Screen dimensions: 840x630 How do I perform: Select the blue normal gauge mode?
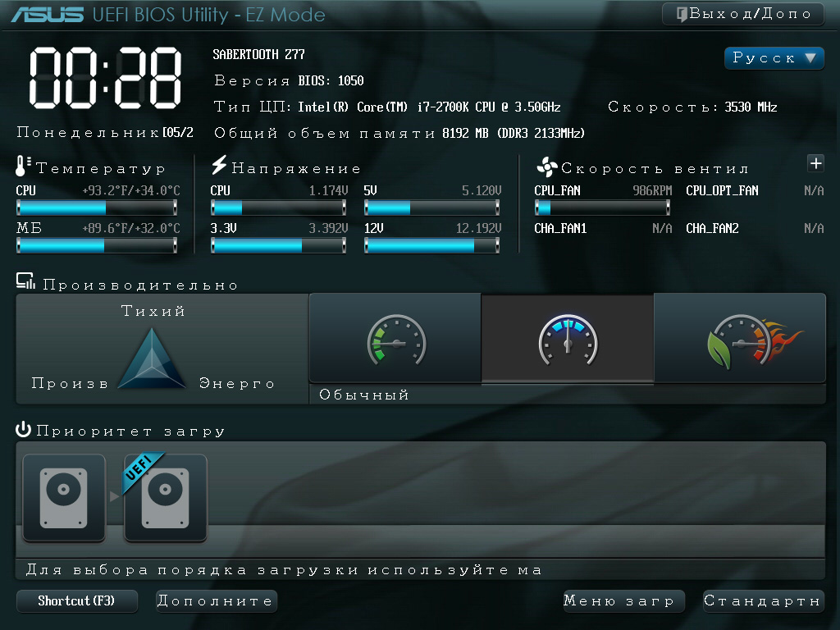(568, 339)
